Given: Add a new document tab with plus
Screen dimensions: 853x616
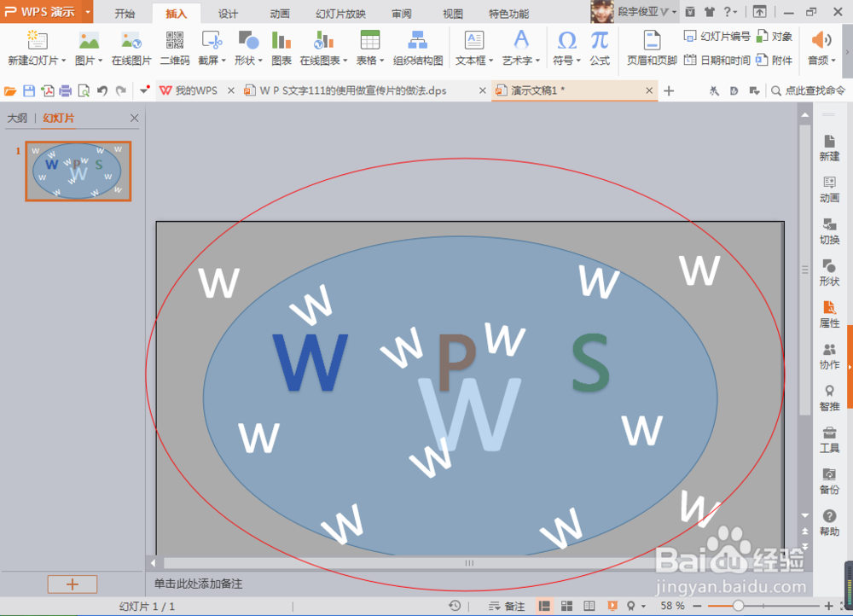Looking at the screenshot, I should 669,91.
